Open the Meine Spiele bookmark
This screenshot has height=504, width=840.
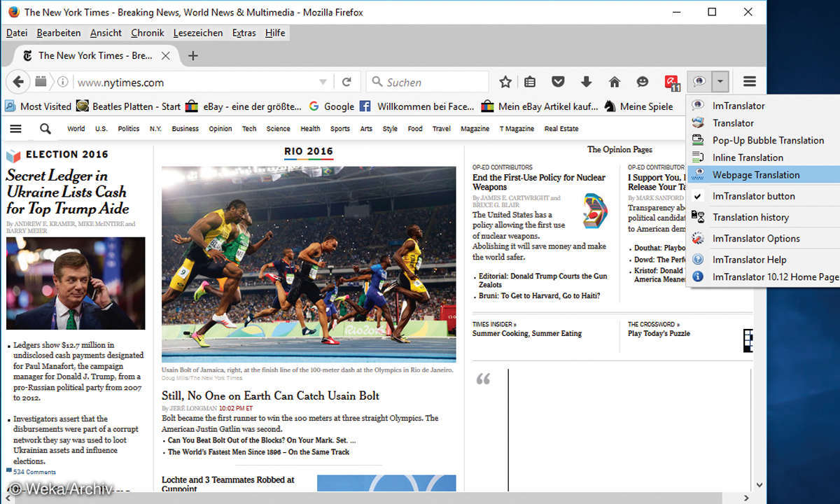point(638,106)
